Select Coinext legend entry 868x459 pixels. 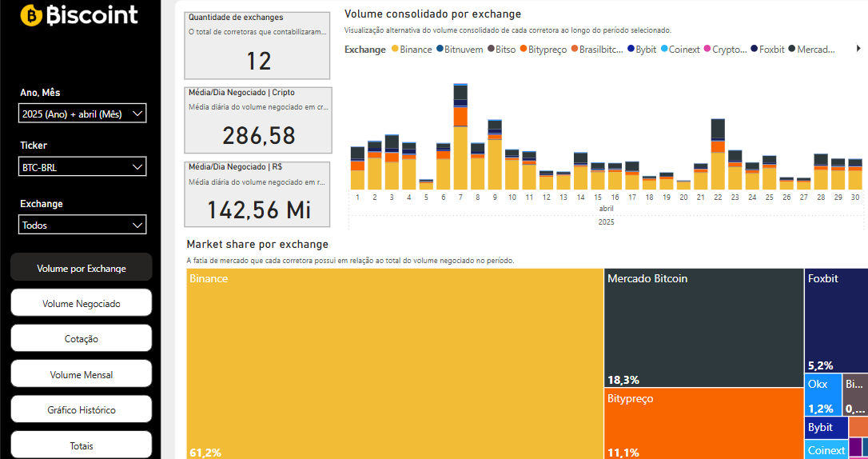[x=682, y=50]
